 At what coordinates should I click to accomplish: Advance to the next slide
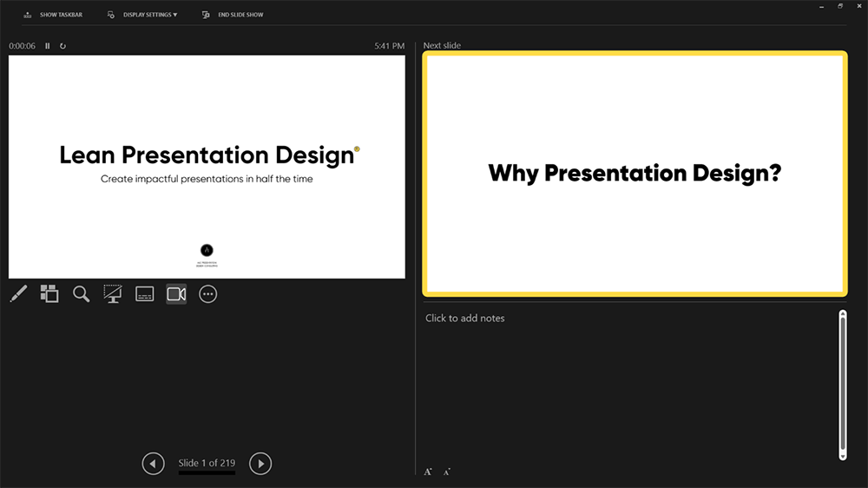(260, 464)
